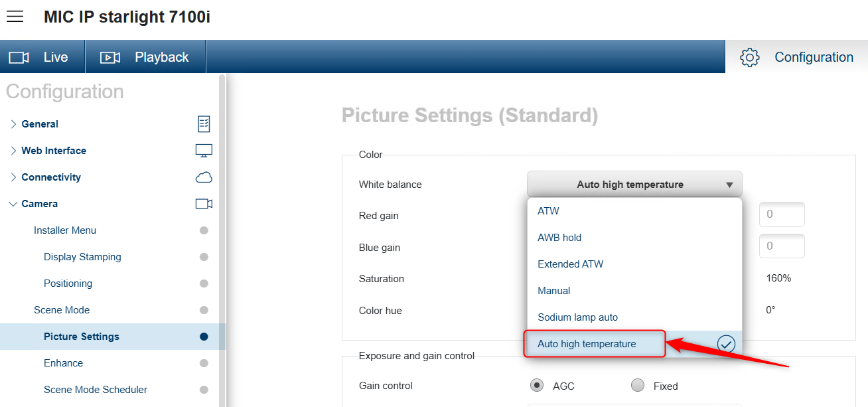Click the Live camera icon

click(19, 58)
